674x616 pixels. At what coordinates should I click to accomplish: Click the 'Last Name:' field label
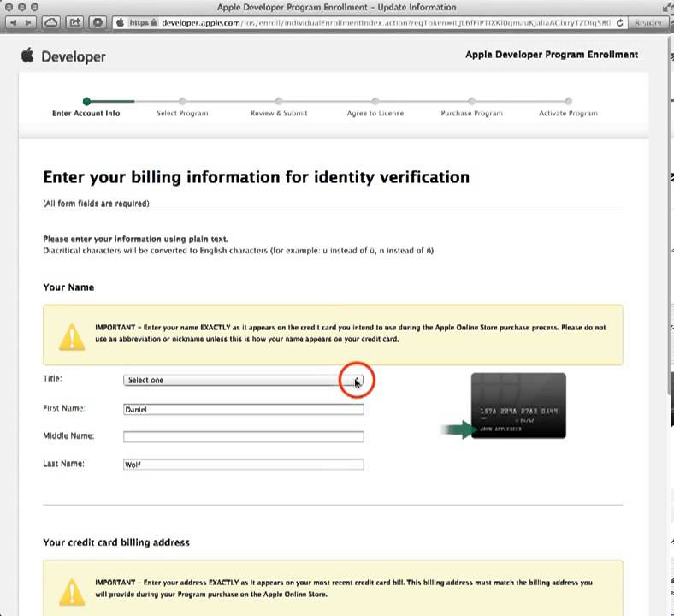tap(63, 464)
